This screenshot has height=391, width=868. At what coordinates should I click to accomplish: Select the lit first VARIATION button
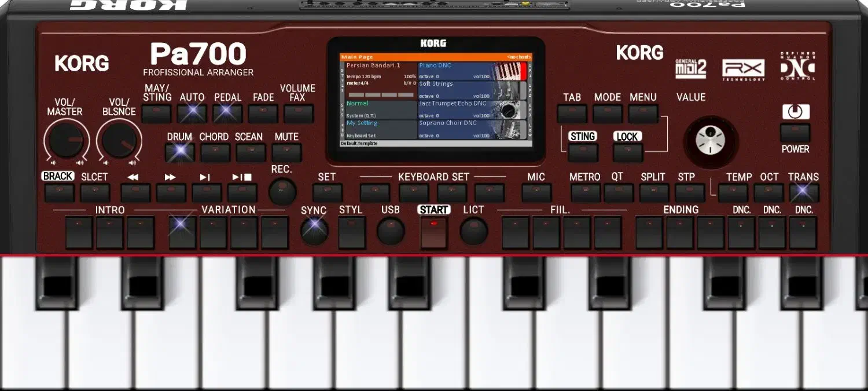point(182,233)
